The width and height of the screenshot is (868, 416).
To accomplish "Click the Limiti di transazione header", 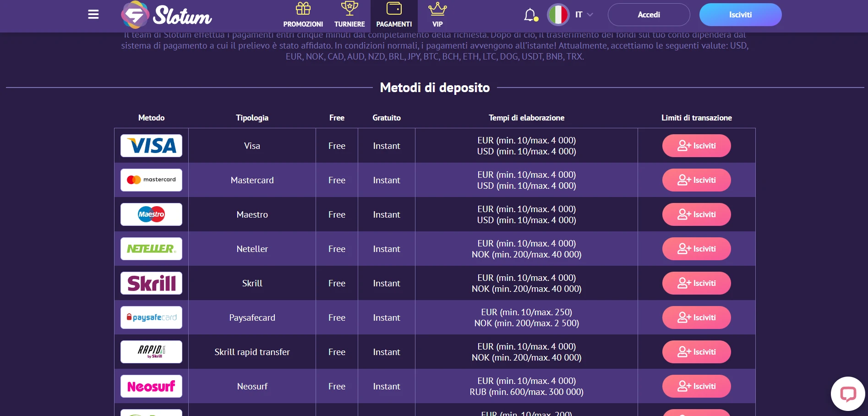I will (x=696, y=118).
